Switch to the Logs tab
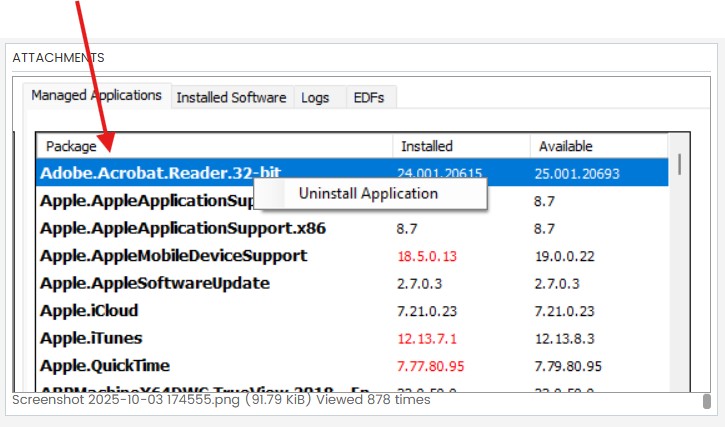The width and height of the screenshot is (725, 427). pyautogui.click(x=315, y=97)
